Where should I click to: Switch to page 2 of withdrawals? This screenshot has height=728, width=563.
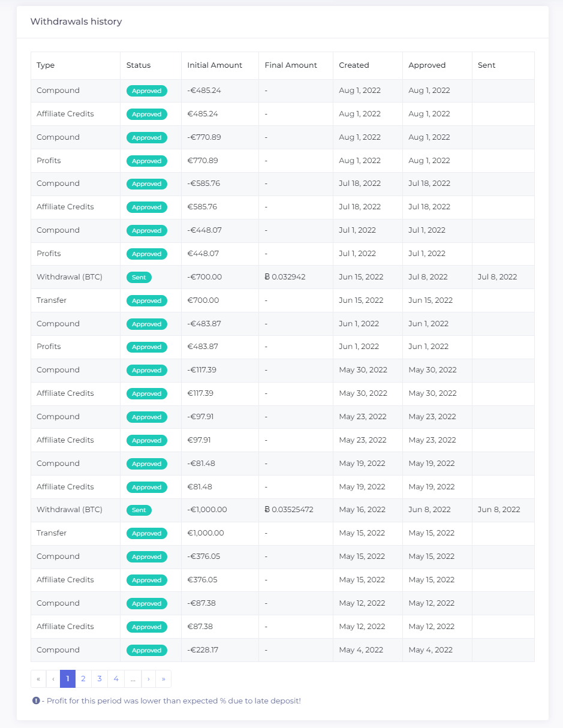(x=83, y=678)
